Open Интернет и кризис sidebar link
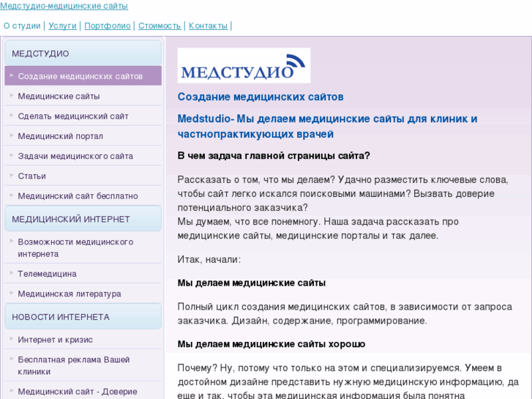This screenshot has width=532, height=399. (83, 340)
